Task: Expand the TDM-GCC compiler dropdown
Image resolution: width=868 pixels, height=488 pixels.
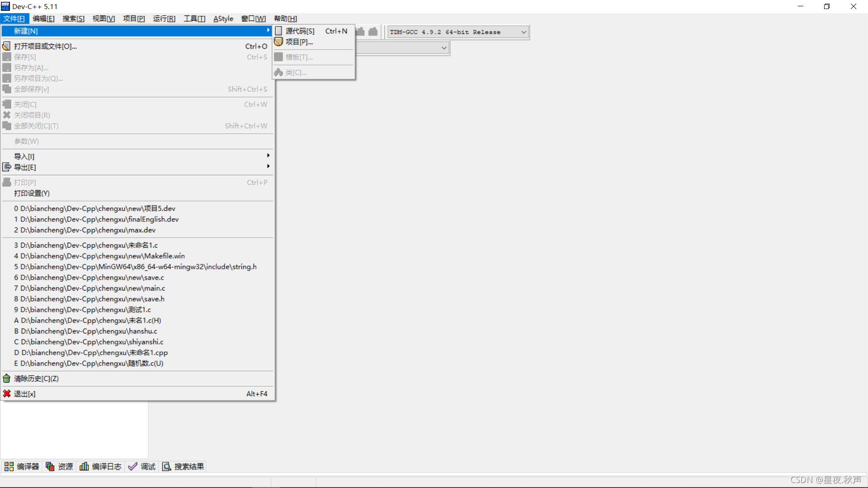Action: click(524, 32)
